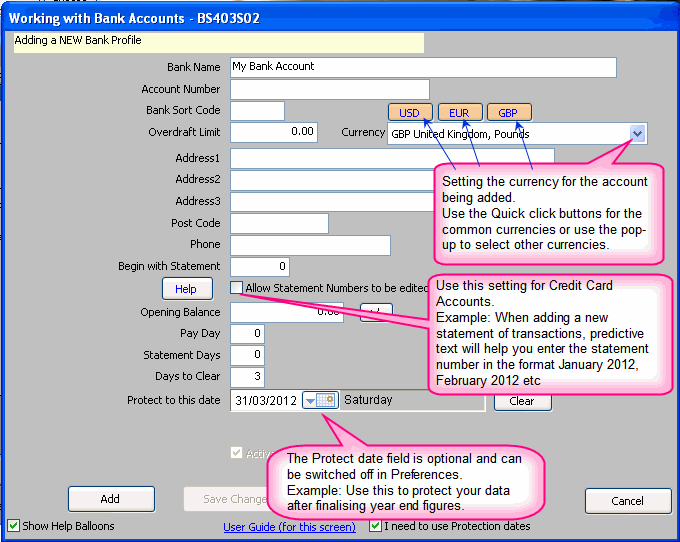Open the Protect date calendar picker
This screenshot has height=542, width=680.
(x=320, y=400)
